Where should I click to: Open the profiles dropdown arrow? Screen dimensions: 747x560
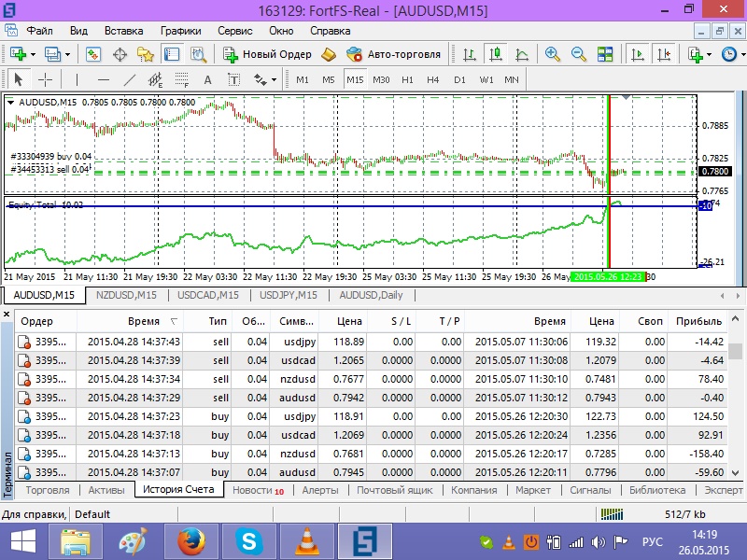coord(67,54)
